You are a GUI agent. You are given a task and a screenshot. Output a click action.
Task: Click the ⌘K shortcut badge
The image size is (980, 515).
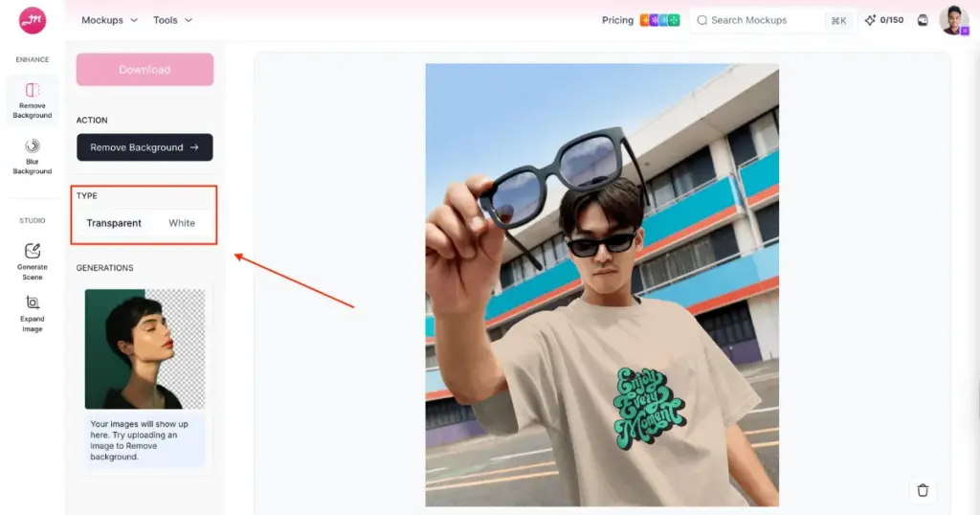tap(838, 21)
